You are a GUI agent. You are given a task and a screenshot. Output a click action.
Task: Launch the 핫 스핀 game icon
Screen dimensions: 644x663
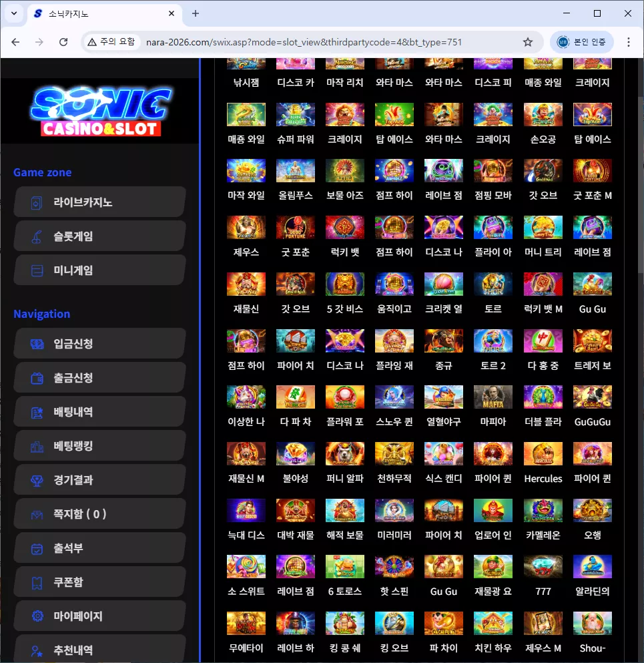pos(394,567)
